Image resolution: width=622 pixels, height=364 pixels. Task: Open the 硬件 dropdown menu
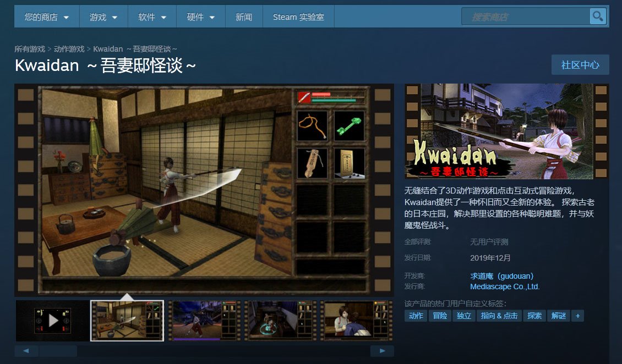201,17
